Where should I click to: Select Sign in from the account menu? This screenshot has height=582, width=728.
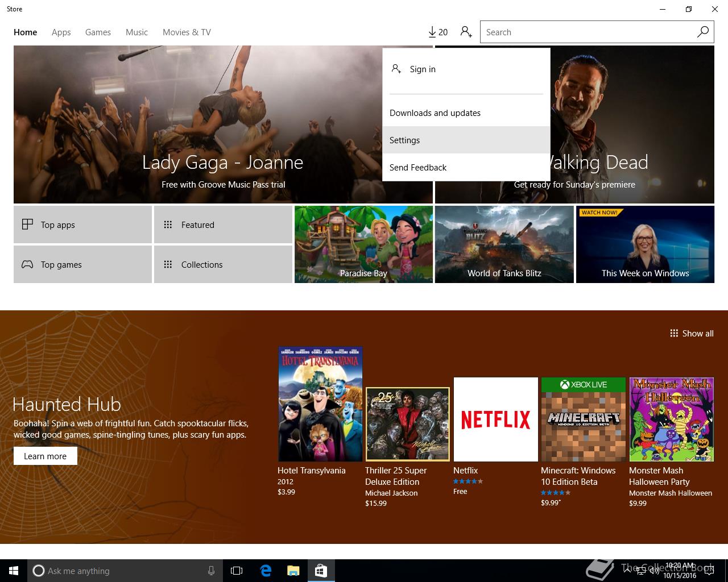click(466, 69)
